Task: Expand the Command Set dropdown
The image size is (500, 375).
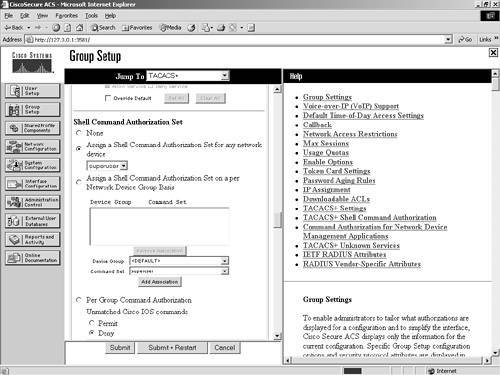Action: (x=179, y=271)
